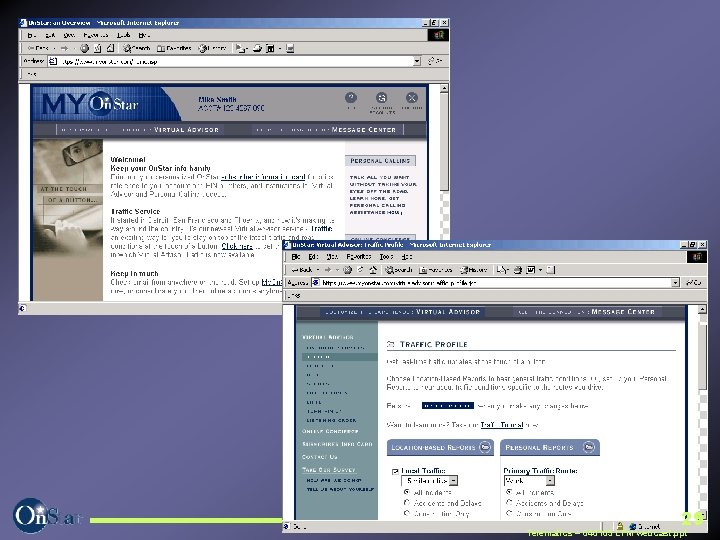Open Edit menu in Traffic Profile window

(313, 257)
